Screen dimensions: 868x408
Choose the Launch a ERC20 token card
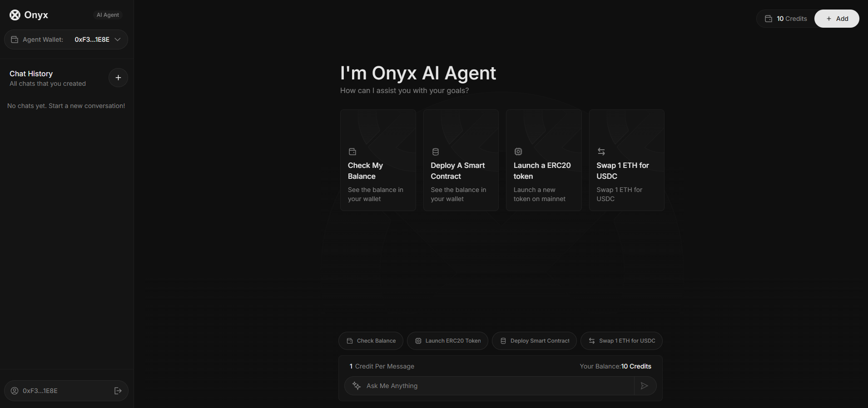pos(544,160)
